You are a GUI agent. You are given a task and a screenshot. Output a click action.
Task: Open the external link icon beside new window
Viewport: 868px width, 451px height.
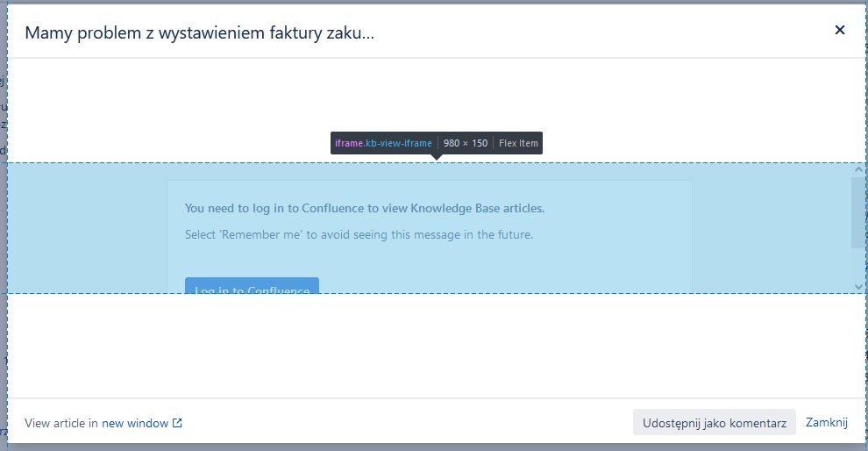(177, 423)
